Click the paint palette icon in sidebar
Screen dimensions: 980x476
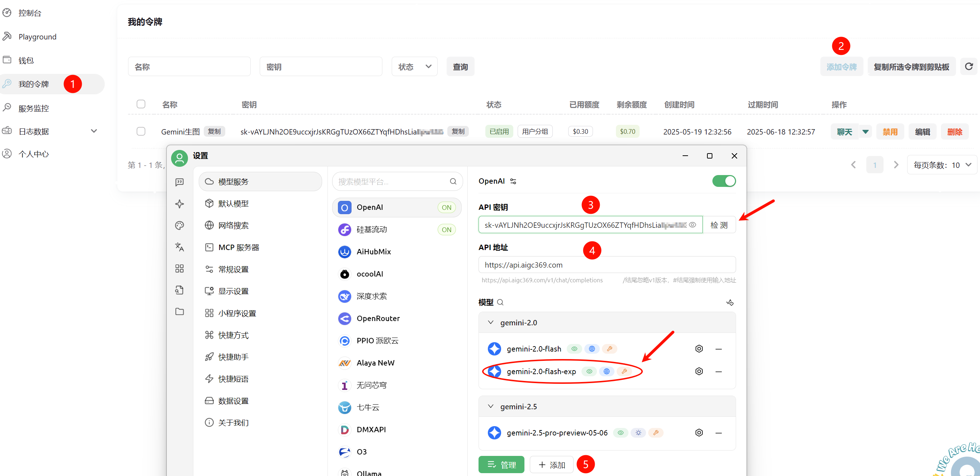(x=180, y=225)
